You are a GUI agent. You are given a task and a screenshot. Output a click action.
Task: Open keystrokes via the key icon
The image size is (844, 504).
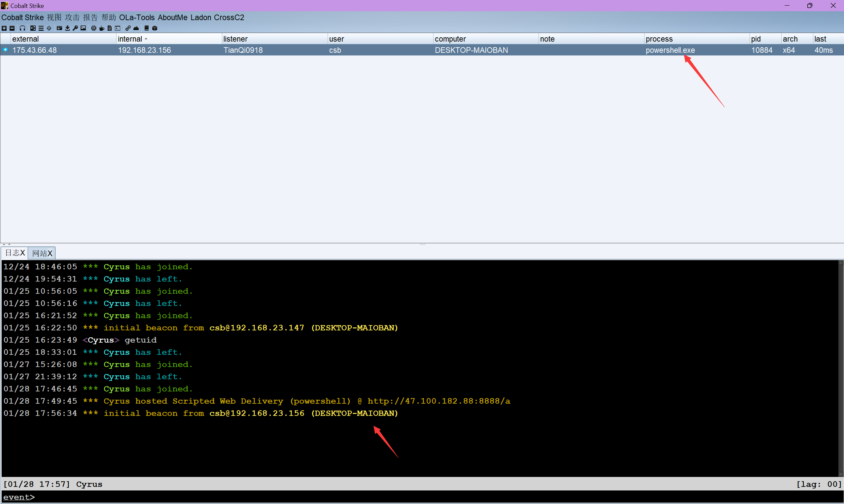75,28
